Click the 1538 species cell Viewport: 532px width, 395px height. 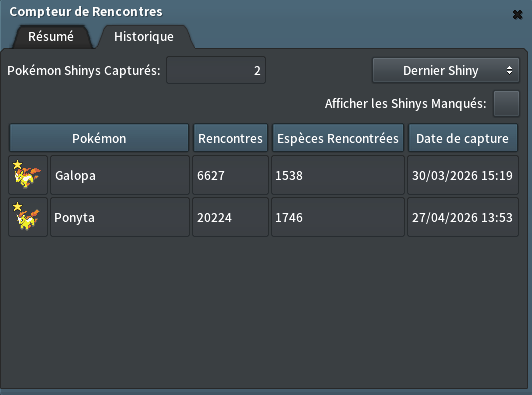[338, 175]
